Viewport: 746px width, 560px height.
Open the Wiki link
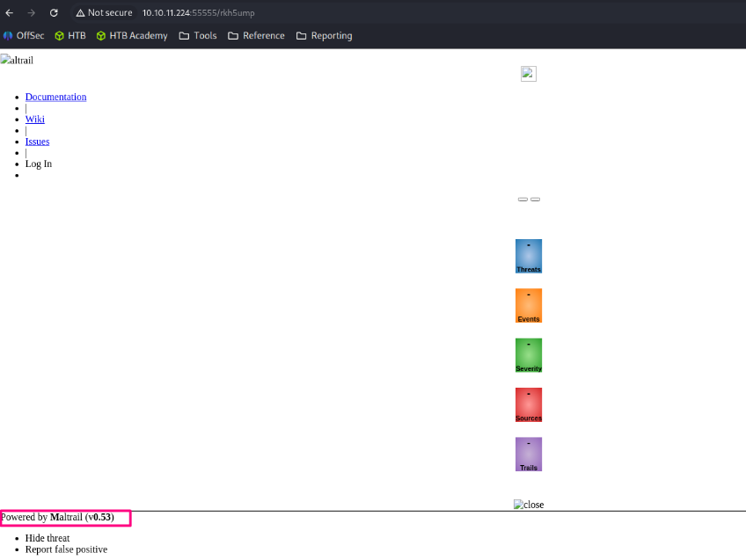pyautogui.click(x=34, y=119)
